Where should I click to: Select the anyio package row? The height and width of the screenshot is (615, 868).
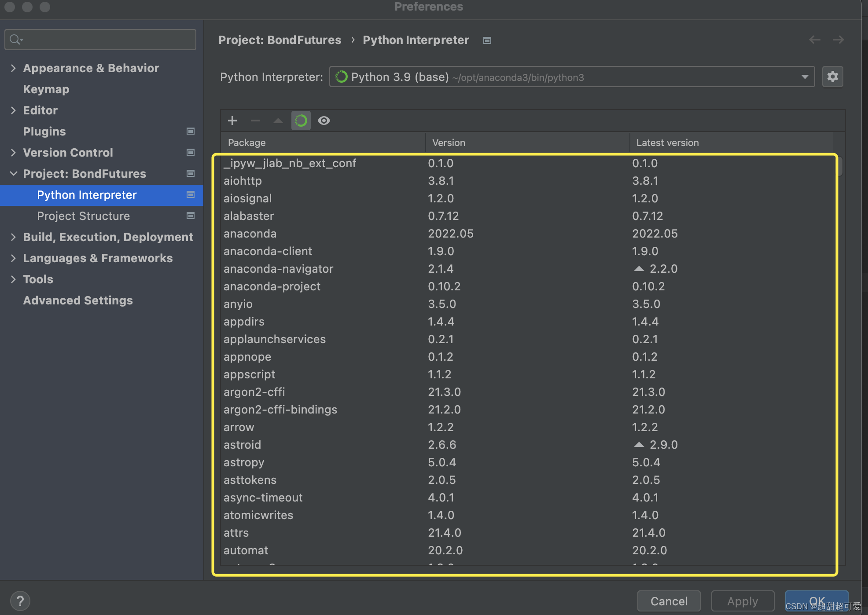tap(526, 304)
